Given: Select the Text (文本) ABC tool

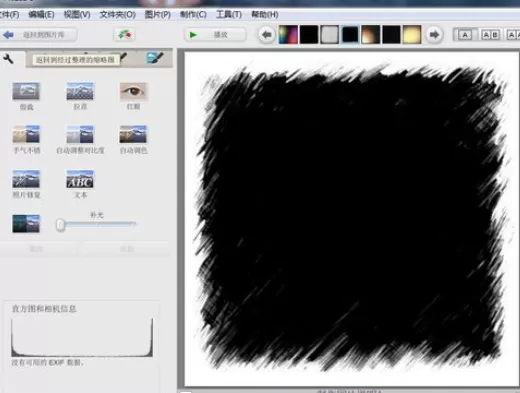Looking at the screenshot, I should (x=80, y=184).
